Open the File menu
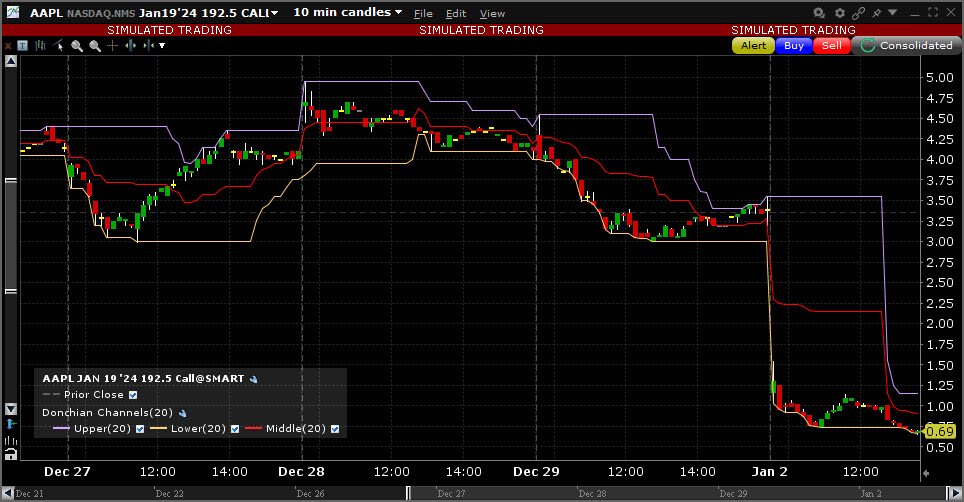 (423, 13)
